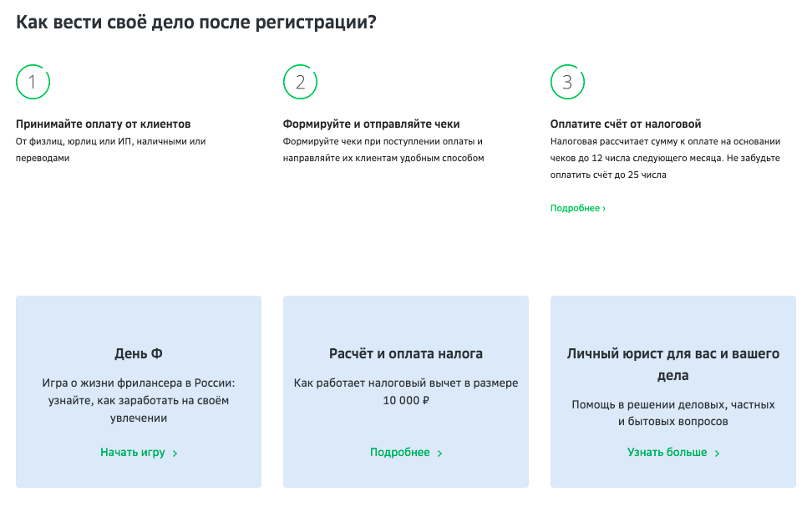Click heading Оплатите счёт от налоговой
The height and width of the screenshot is (507, 812).
[626, 124]
